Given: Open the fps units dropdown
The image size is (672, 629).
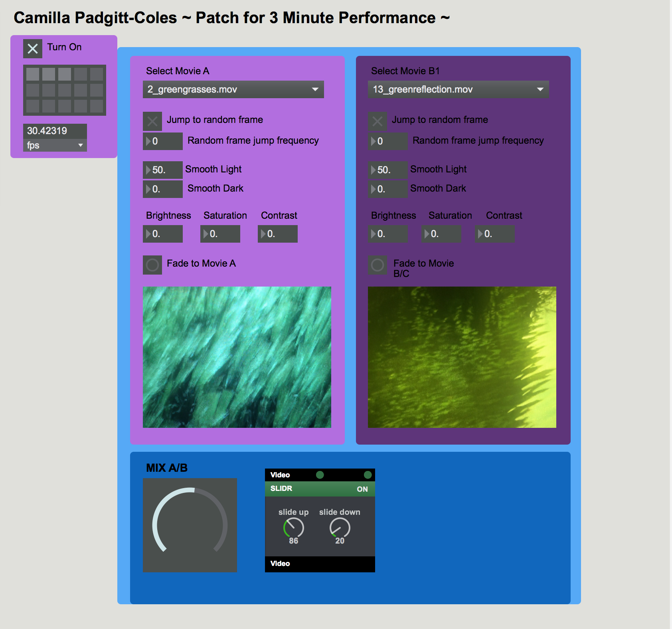Looking at the screenshot, I should (x=55, y=145).
